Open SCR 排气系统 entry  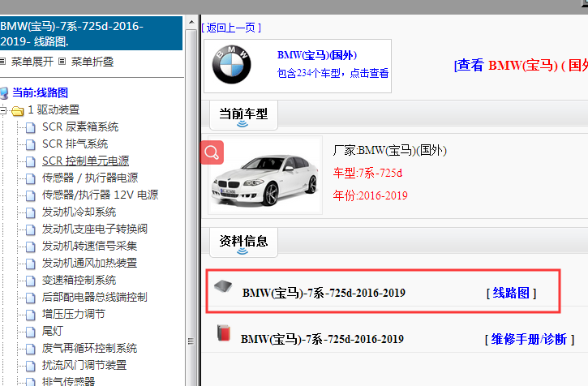point(75,144)
